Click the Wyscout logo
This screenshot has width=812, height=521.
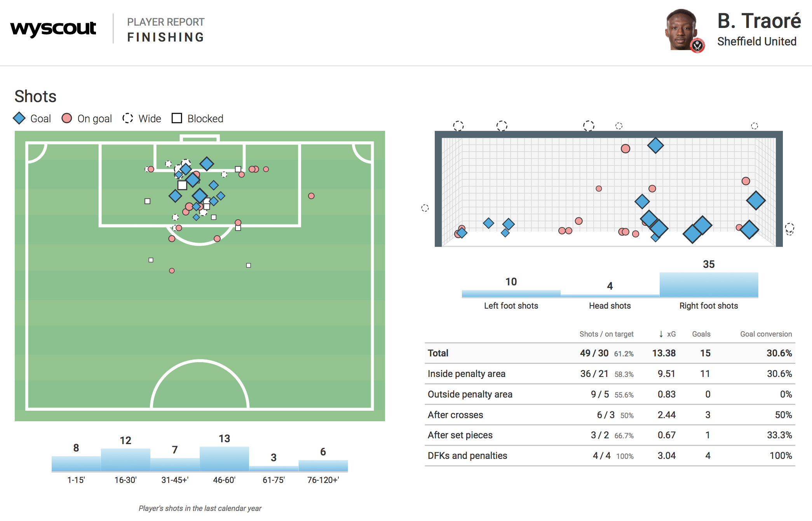pyautogui.click(x=53, y=28)
